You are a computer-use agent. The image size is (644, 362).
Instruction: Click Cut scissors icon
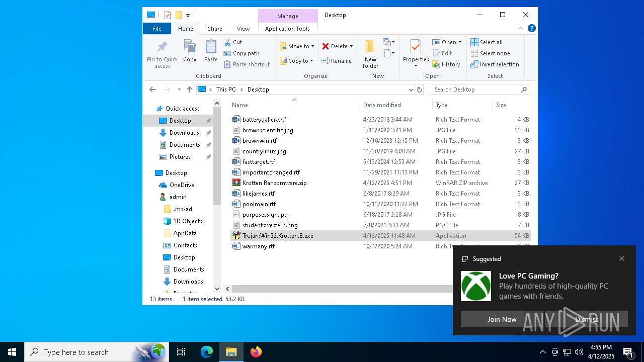227,42
